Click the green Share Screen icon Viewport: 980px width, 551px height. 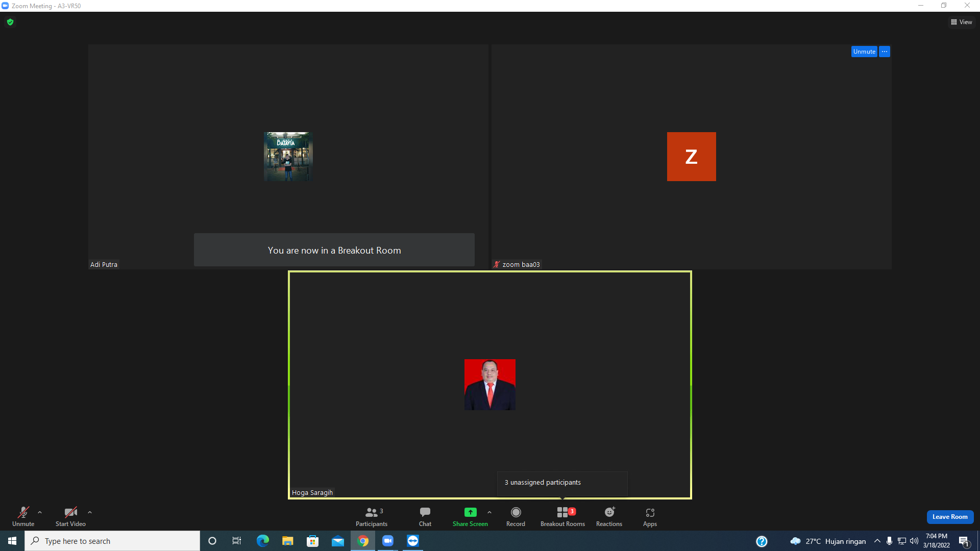point(470,512)
